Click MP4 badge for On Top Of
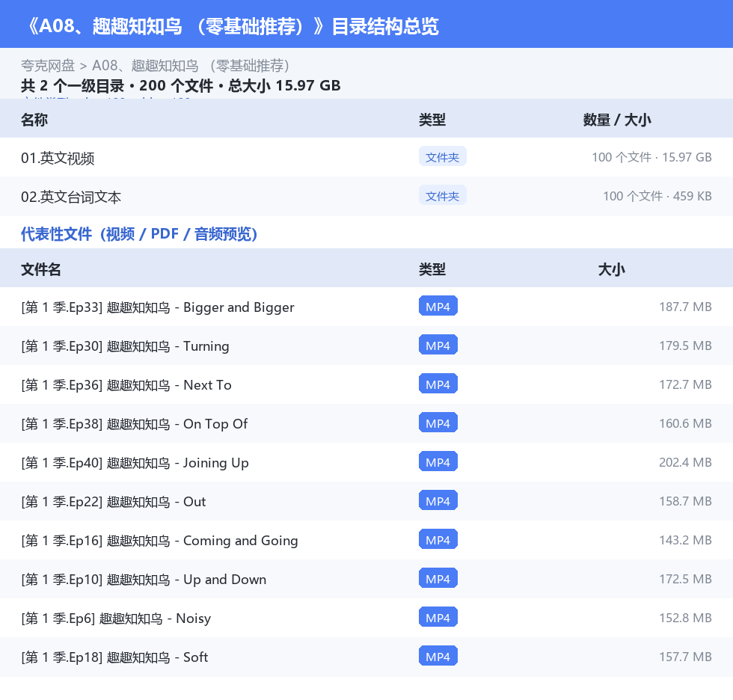 point(438,423)
